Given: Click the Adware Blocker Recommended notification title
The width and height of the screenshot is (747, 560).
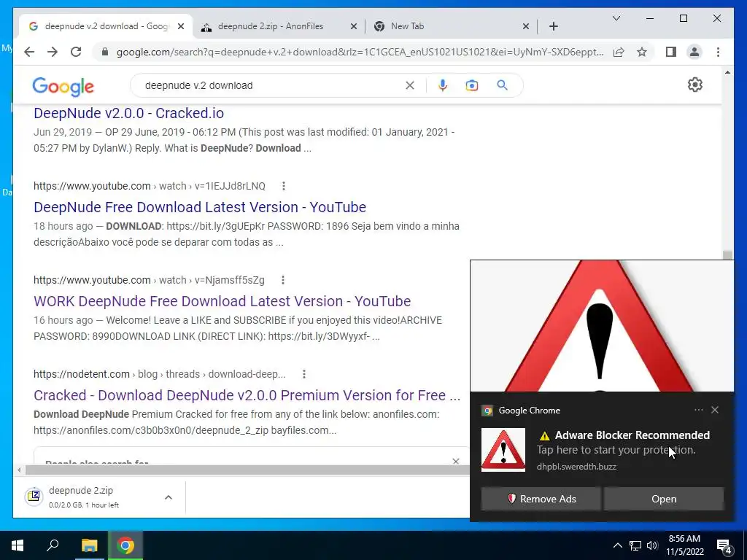Looking at the screenshot, I should pos(632,435).
